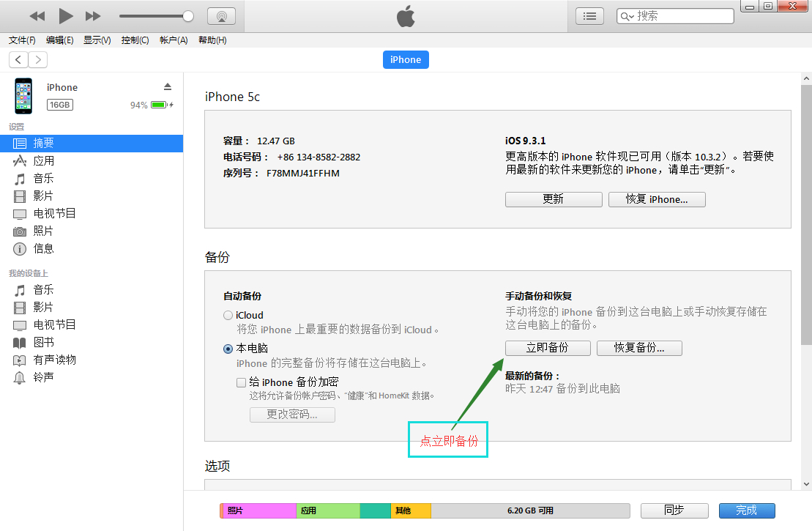The height and width of the screenshot is (531, 812).
Task: Click the iPhone device thumbnail in sidebar
Action: [23, 96]
